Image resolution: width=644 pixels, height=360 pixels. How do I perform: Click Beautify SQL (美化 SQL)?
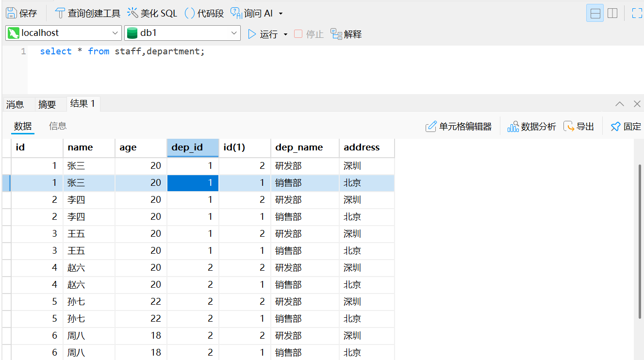(152, 13)
